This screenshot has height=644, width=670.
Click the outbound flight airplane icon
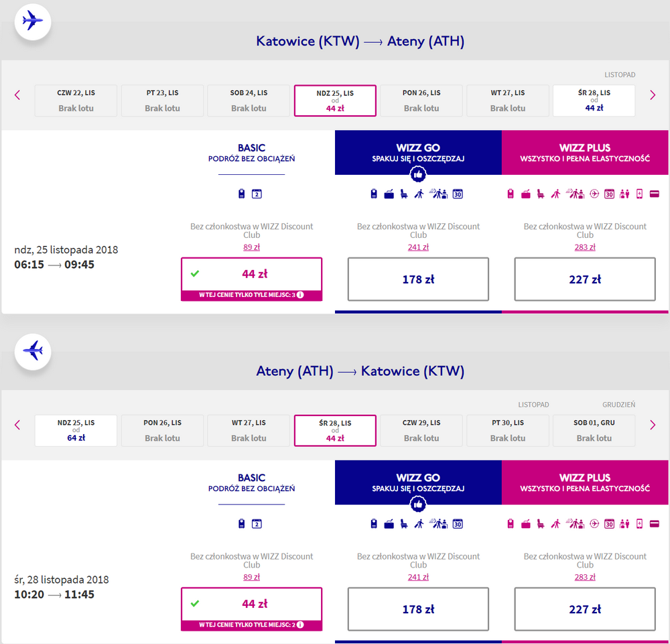[33, 21]
